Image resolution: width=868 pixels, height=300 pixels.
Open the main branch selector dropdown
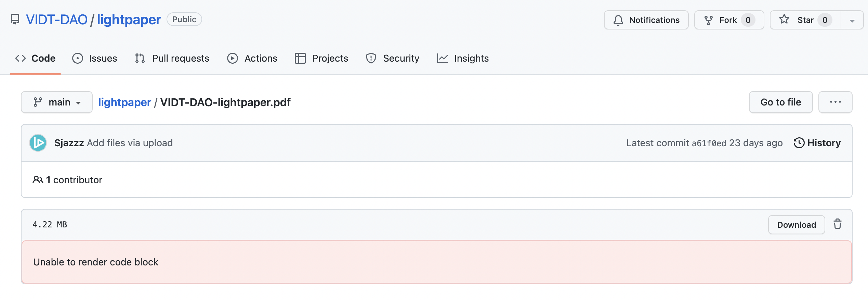coord(57,102)
